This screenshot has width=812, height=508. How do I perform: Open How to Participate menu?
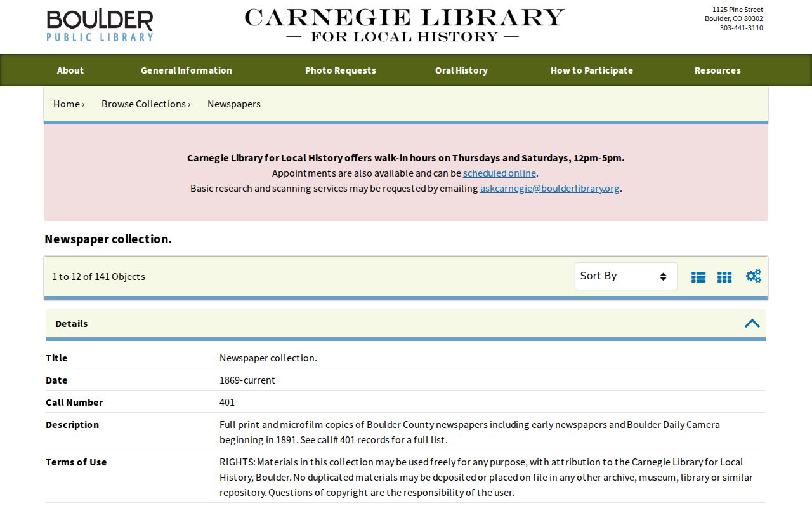592,70
